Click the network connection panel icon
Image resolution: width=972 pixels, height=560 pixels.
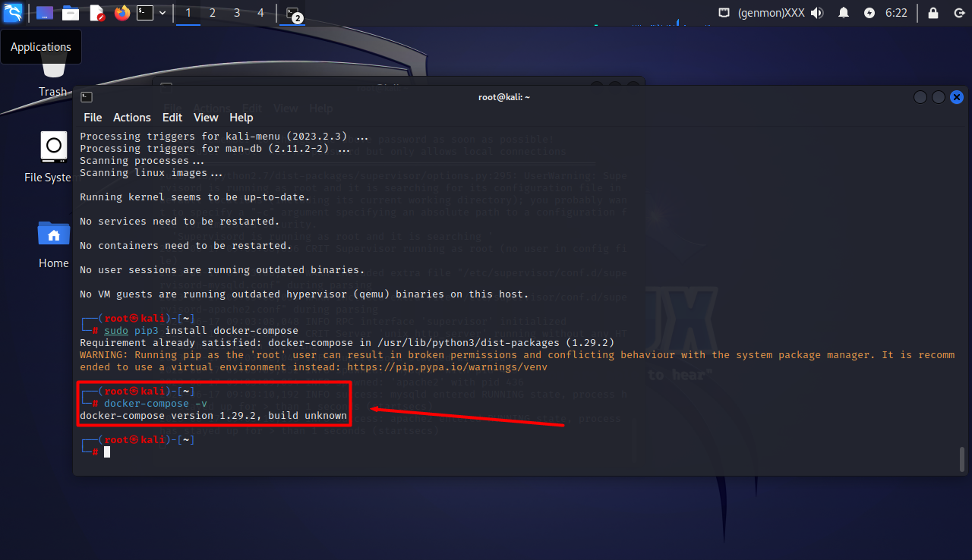[724, 13]
